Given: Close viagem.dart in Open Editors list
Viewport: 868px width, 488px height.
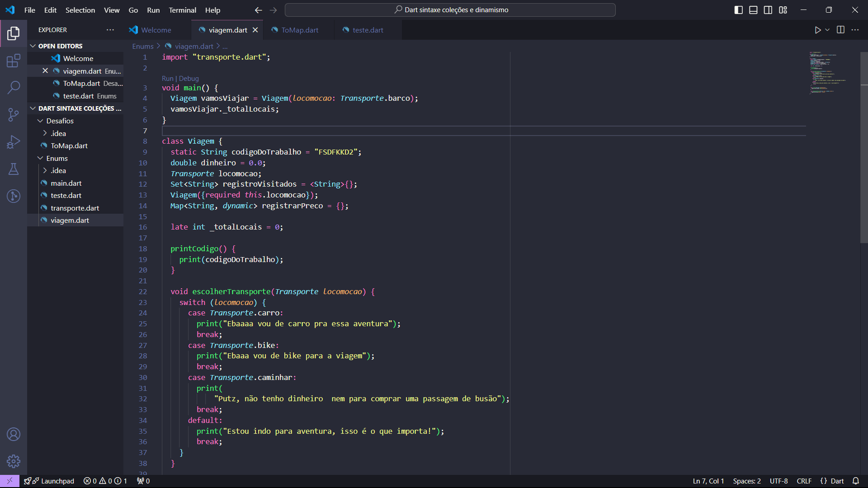Looking at the screenshot, I should (x=45, y=71).
